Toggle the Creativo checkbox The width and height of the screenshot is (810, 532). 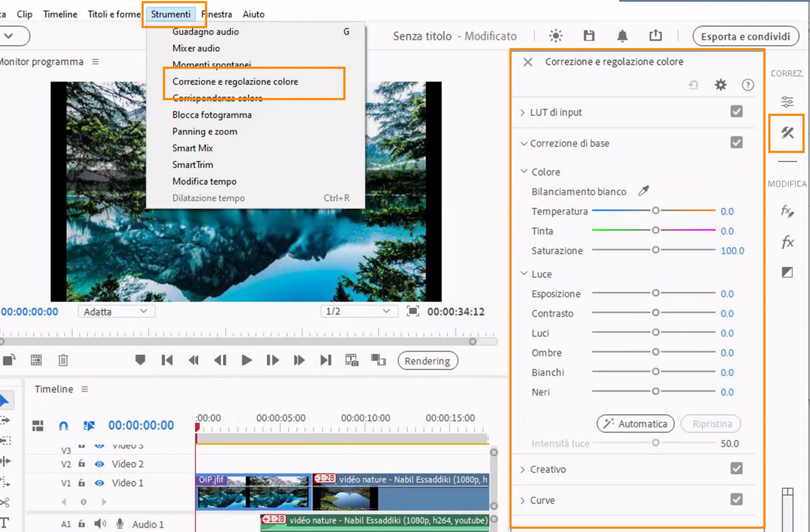tap(737, 468)
